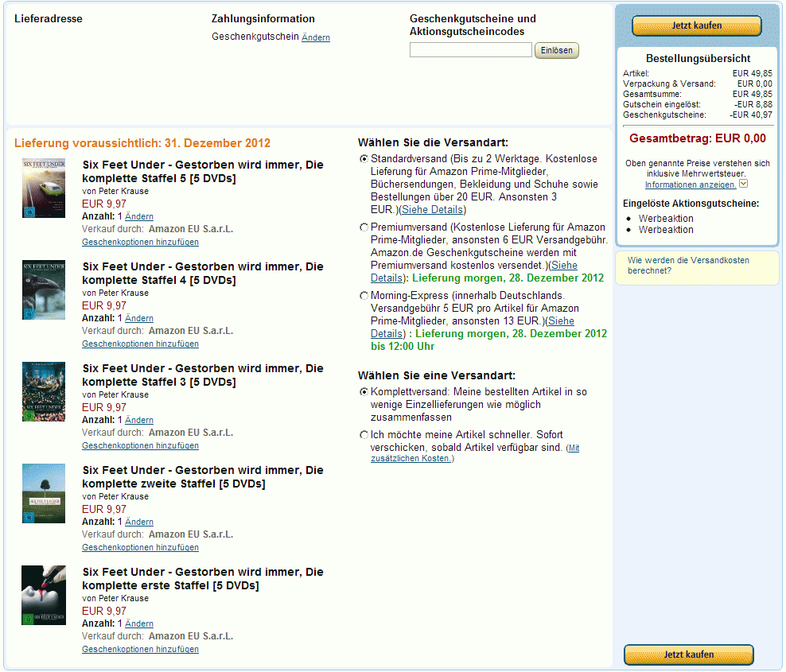Open Staffel 5 DVD cover thumbnail

[44, 188]
